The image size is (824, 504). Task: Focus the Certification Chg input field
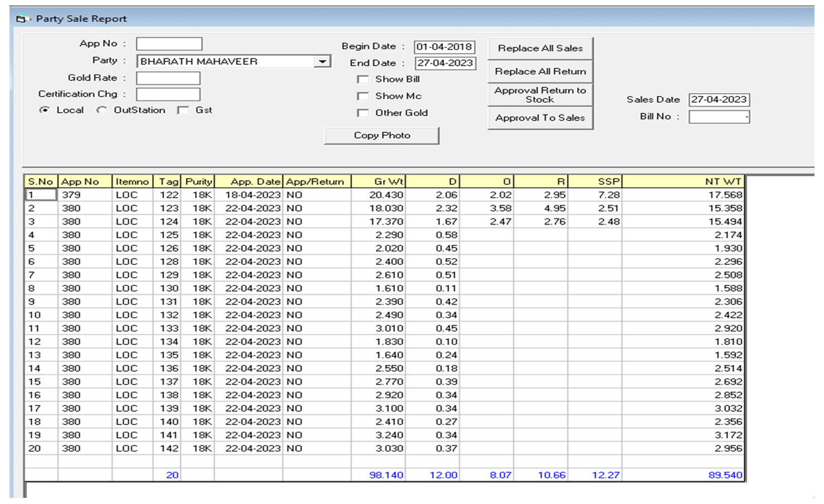(x=168, y=95)
